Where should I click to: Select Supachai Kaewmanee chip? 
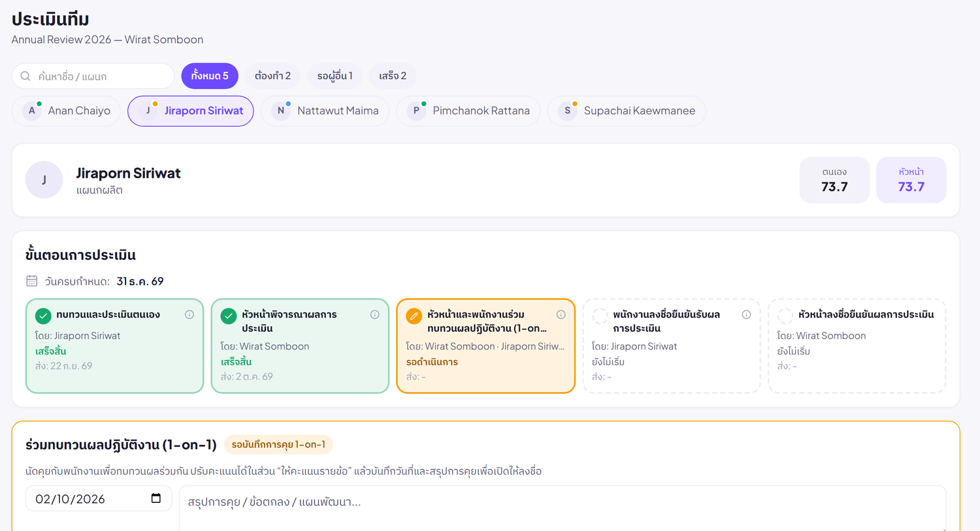[627, 111]
